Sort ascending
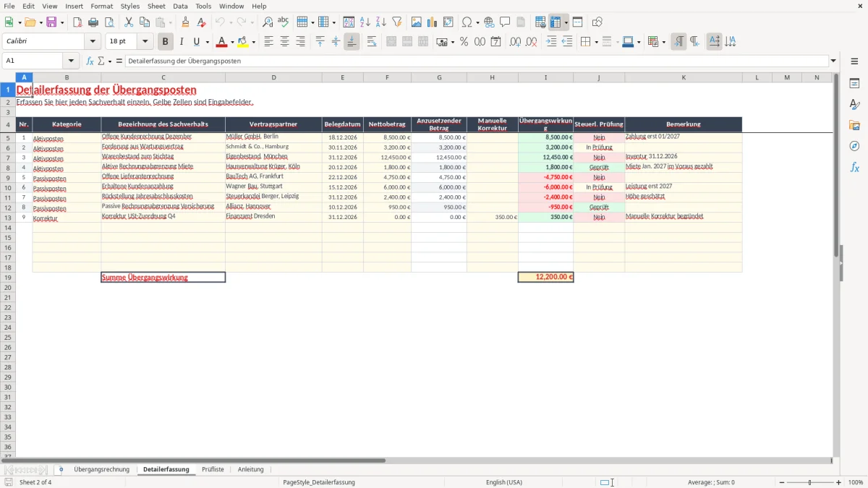 click(365, 22)
